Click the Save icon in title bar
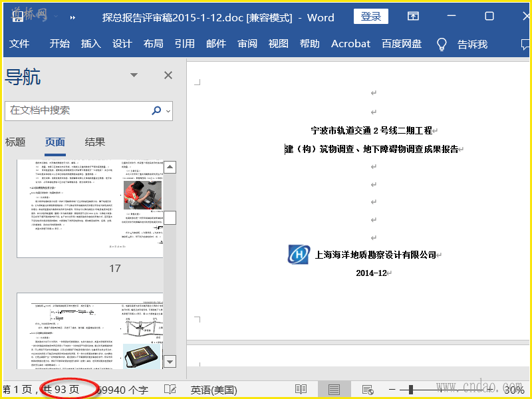 click(x=18, y=16)
